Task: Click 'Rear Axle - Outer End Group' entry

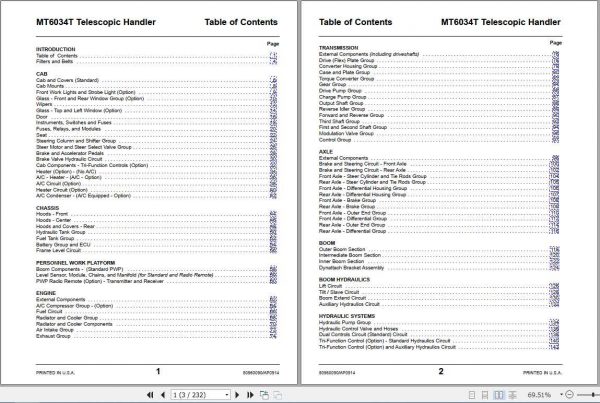Action: pyautogui.click(x=352, y=225)
